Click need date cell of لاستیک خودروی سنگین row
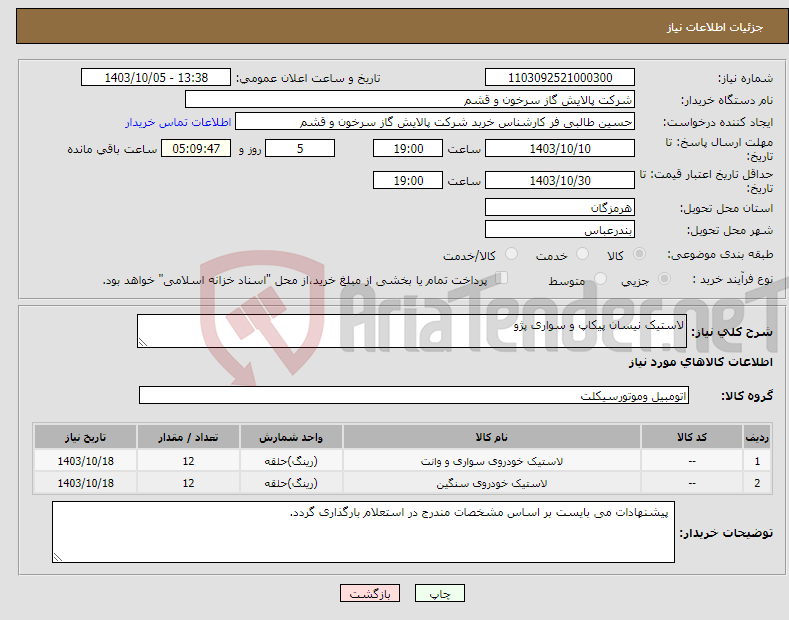789x620 pixels. coord(86,483)
